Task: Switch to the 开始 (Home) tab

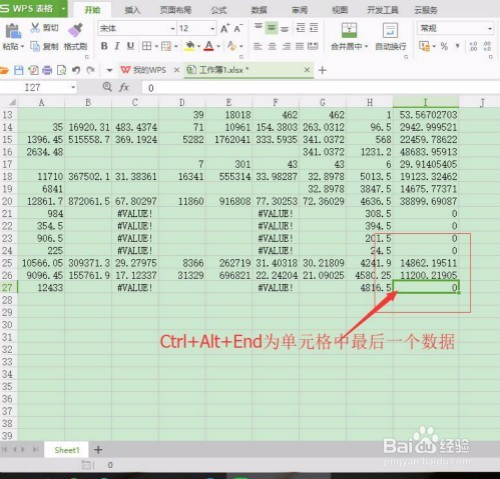Action: tap(92, 10)
